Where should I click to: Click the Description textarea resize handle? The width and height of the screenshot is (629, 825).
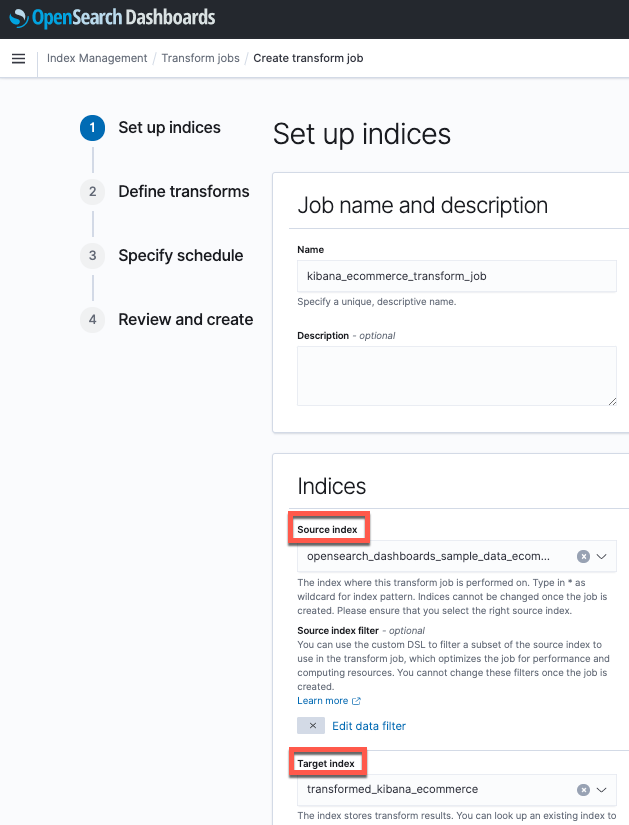612,401
